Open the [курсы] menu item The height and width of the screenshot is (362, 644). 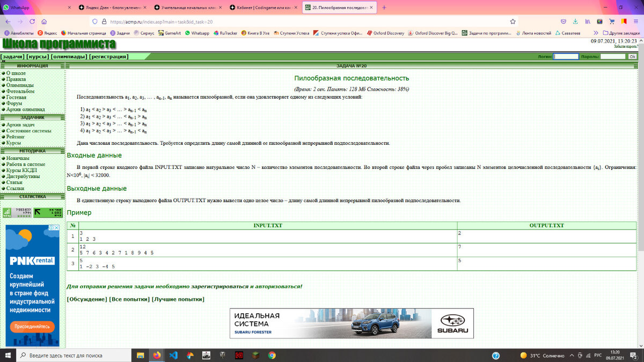pos(38,56)
